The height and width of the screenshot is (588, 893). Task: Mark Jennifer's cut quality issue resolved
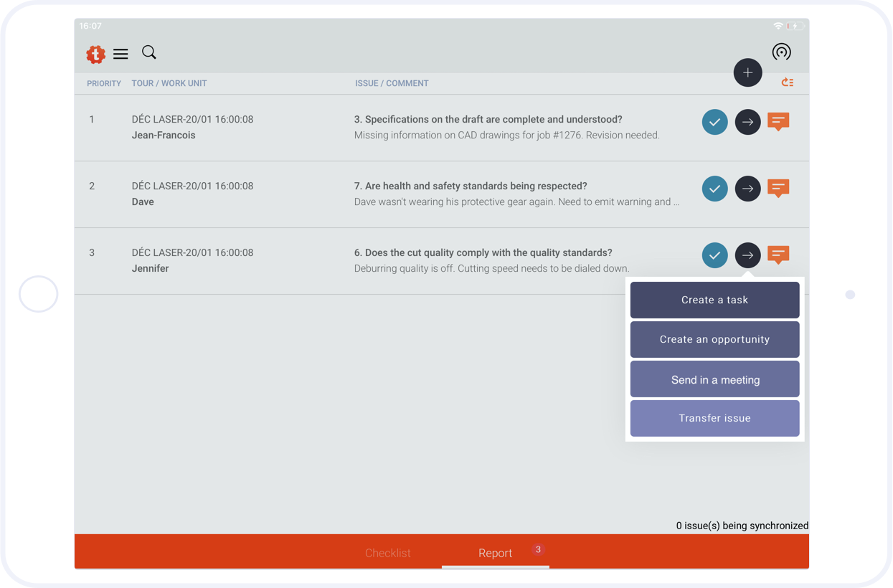(714, 255)
